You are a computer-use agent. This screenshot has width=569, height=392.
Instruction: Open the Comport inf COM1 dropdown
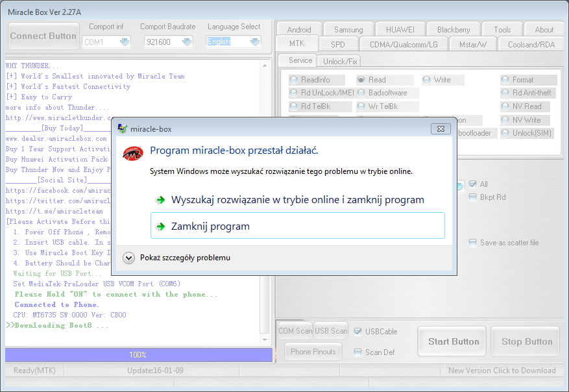pyautogui.click(x=125, y=42)
